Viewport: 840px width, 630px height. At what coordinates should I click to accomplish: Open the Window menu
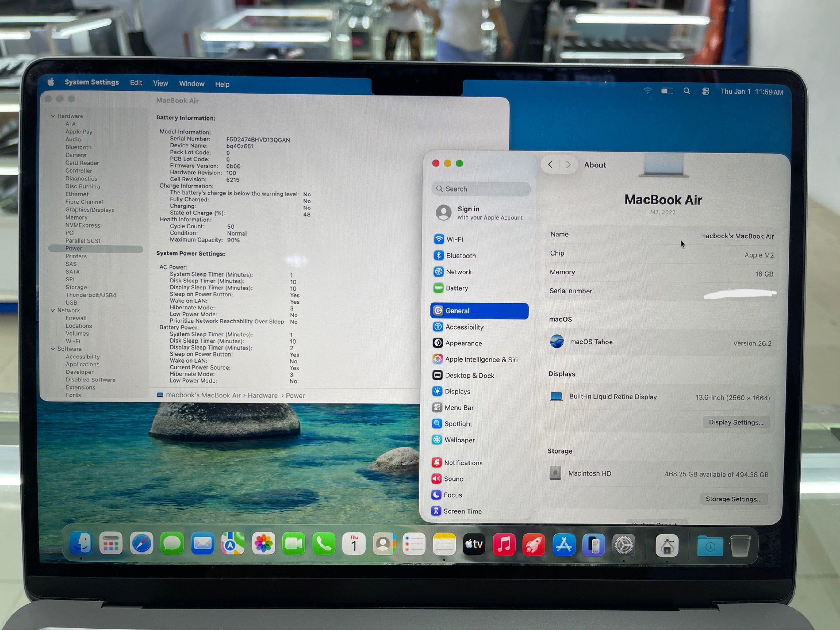click(191, 83)
